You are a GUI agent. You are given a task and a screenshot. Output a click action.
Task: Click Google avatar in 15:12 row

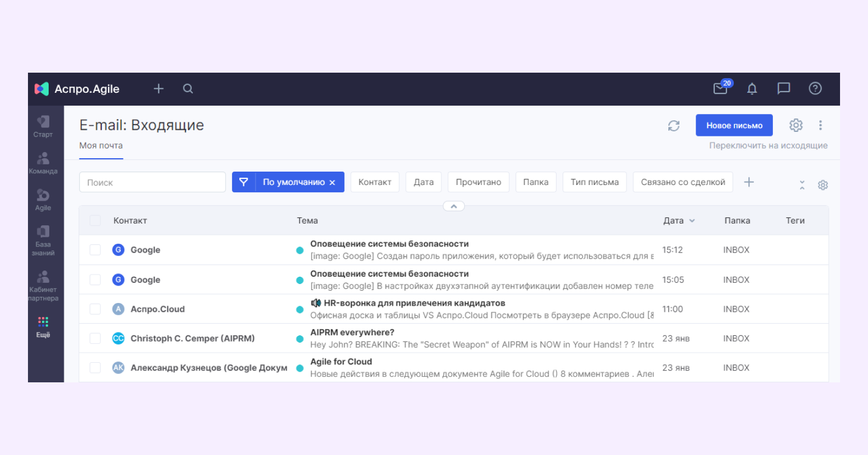(x=118, y=250)
